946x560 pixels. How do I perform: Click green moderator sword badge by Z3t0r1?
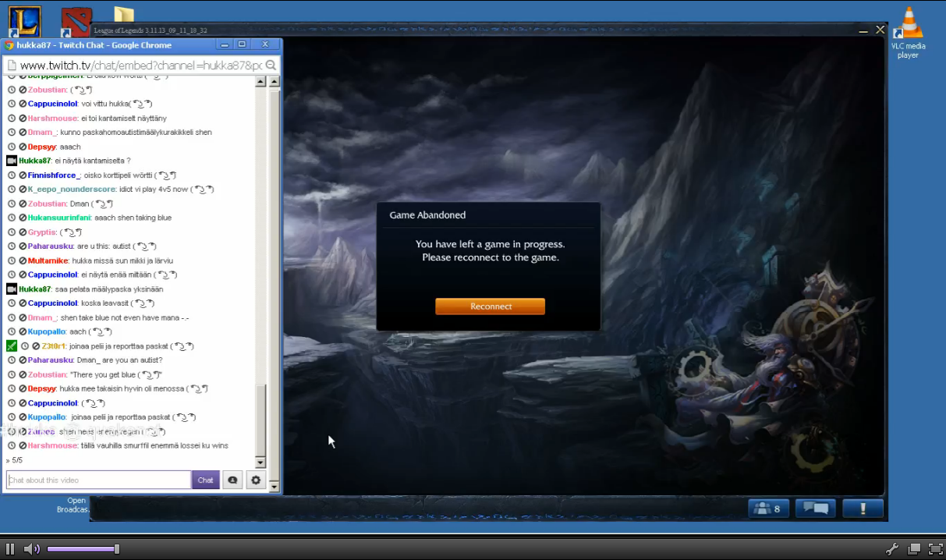click(x=12, y=346)
